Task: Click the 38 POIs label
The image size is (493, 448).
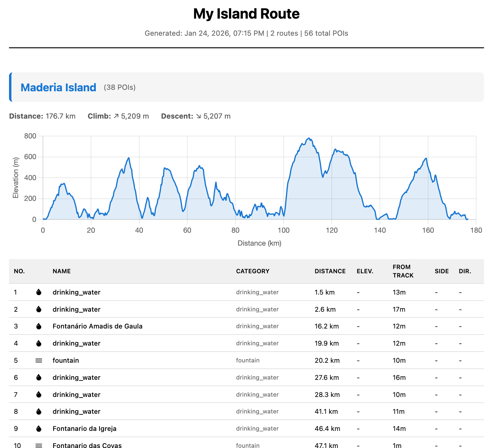Action: click(119, 87)
